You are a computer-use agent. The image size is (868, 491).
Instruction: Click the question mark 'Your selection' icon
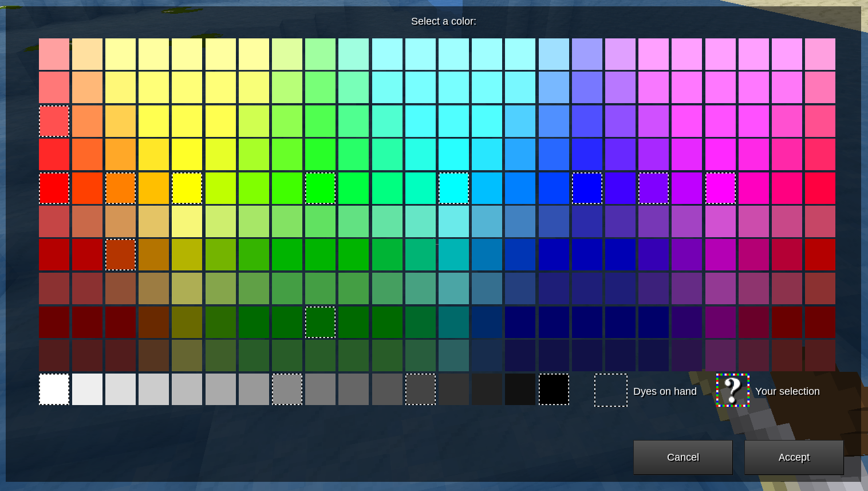732,390
